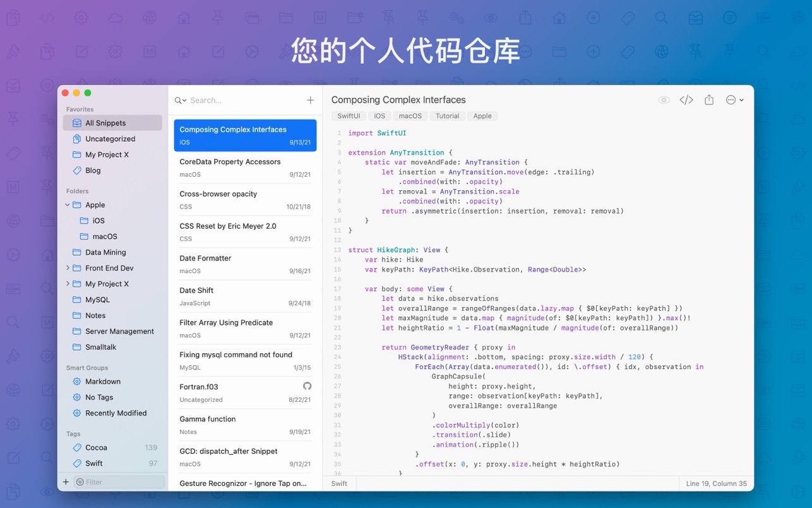Click the Apple folder icon in the sidebar
Viewport: 812px width, 508px height.
[76, 205]
